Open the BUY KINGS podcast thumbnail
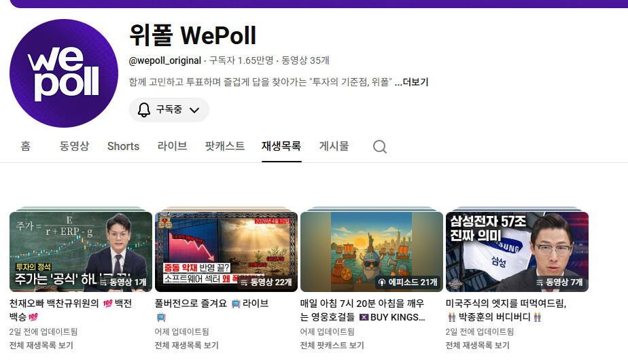Image resolution: width=628 pixels, height=364 pixels. point(372,251)
